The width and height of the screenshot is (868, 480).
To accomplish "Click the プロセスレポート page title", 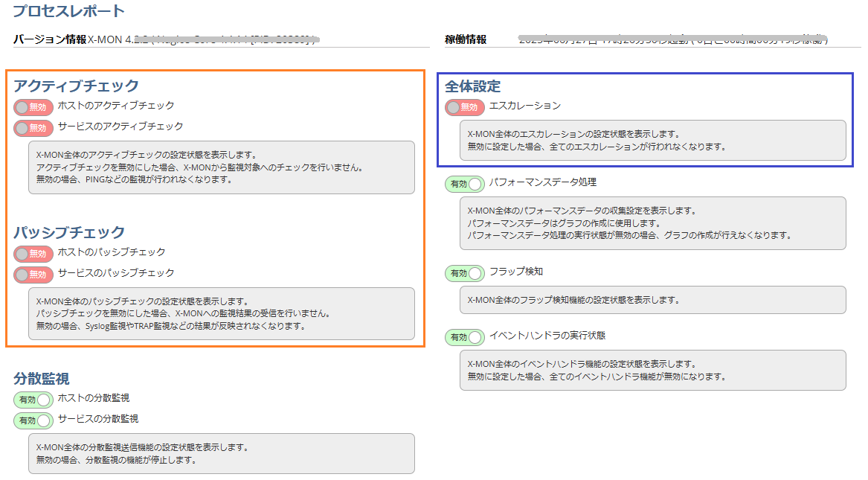I will tap(68, 11).
